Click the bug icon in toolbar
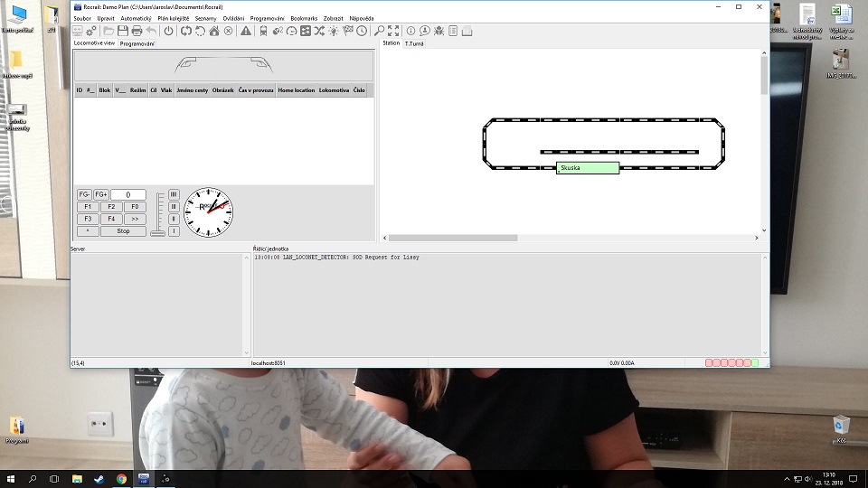868x488 pixels. click(x=439, y=31)
